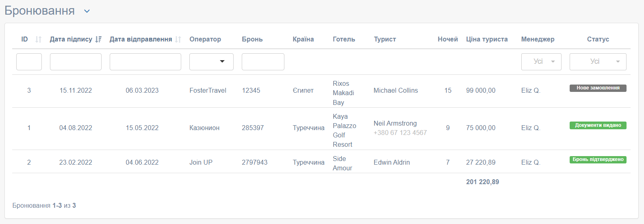
Task: Click phone number +380 67 123 4567
Action: pyautogui.click(x=400, y=133)
